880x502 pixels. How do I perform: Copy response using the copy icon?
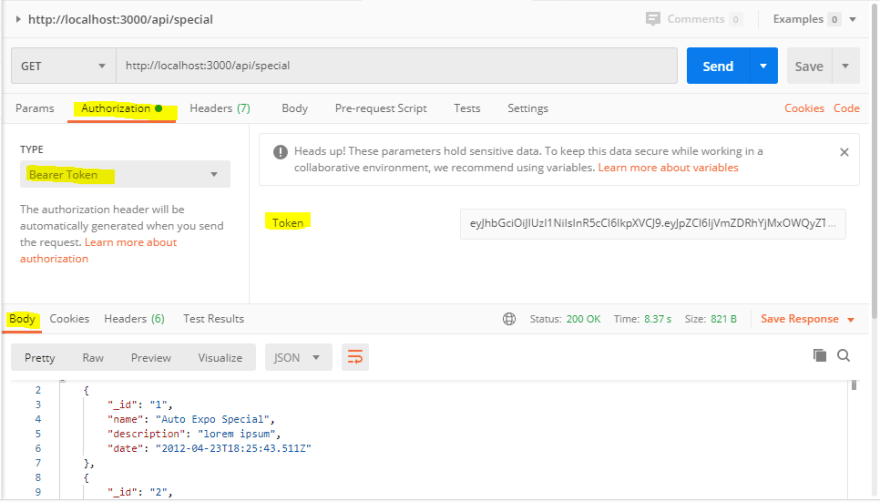click(819, 355)
